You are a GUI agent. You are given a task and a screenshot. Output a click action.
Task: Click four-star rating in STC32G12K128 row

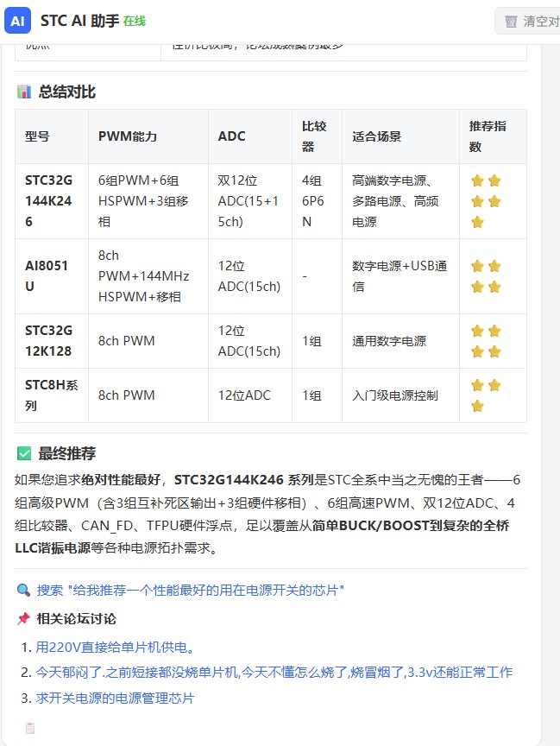click(x=486, y=341)
